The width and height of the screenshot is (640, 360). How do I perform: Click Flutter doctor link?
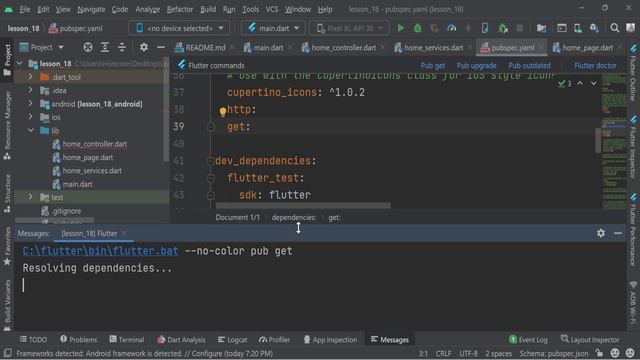[595, 65]
